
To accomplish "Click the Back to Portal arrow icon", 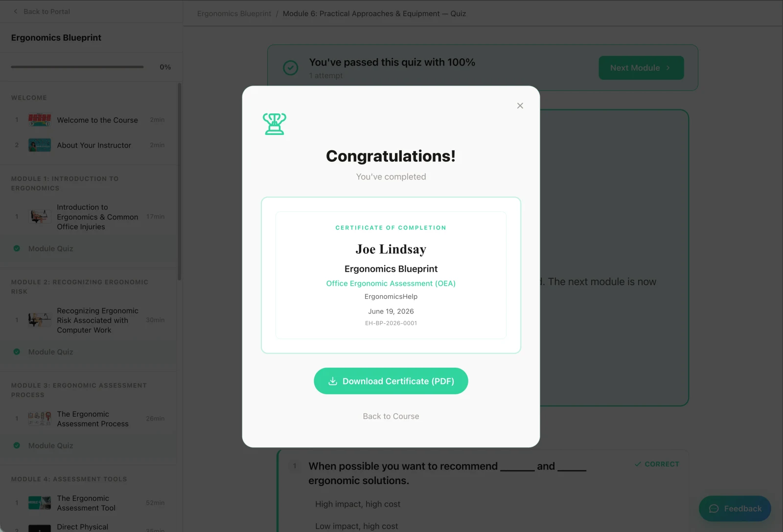I will (16, 11).
